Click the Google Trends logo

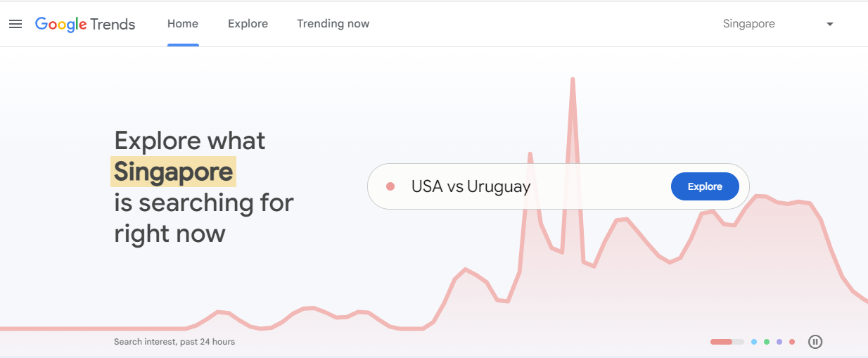(85, 24)
